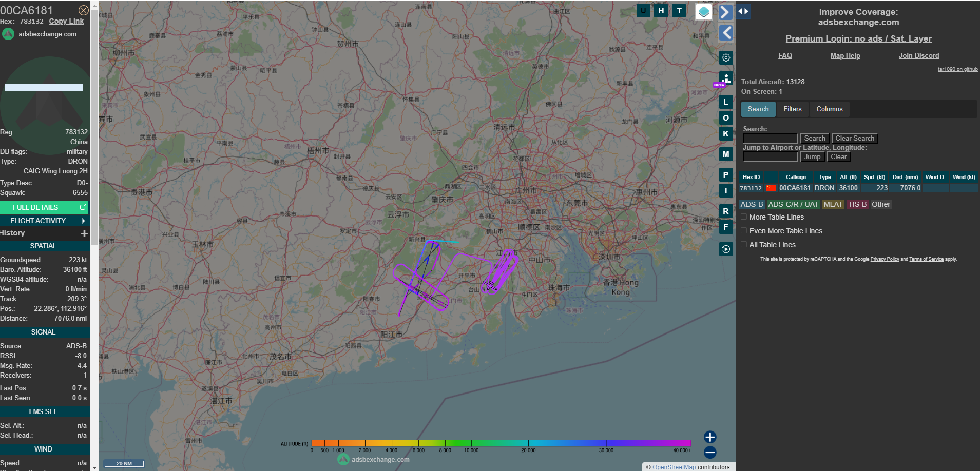980x471 pixels.
Task: Toggle the P map button
Action: [x=726, y=175]
